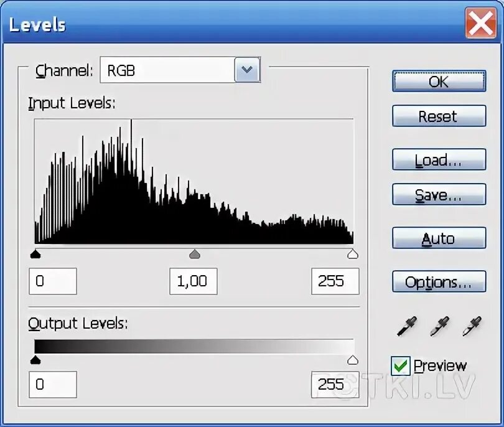
Task: Click the output highlight field showing 255
Action: point(335,385)
